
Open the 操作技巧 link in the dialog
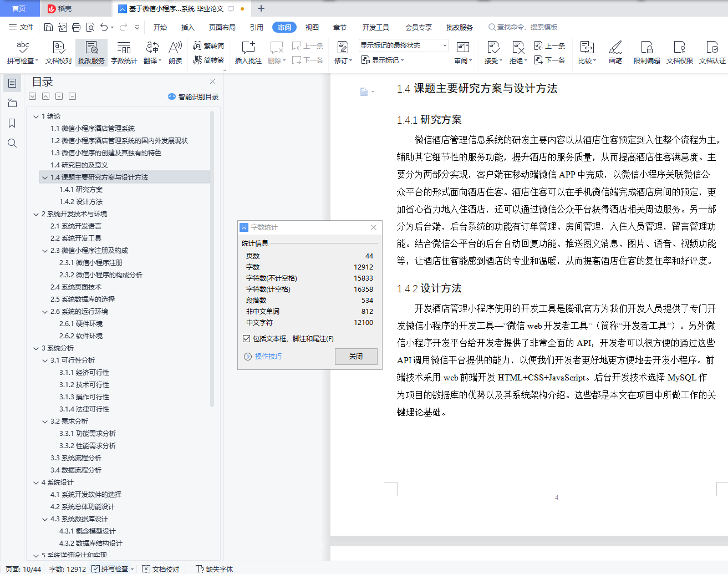[x=263, y=357]
